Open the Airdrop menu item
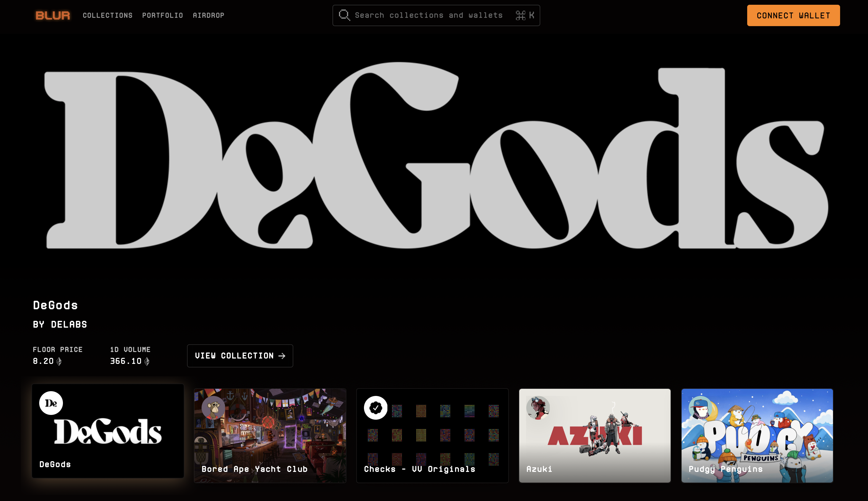868x501 pixels. 208,15
